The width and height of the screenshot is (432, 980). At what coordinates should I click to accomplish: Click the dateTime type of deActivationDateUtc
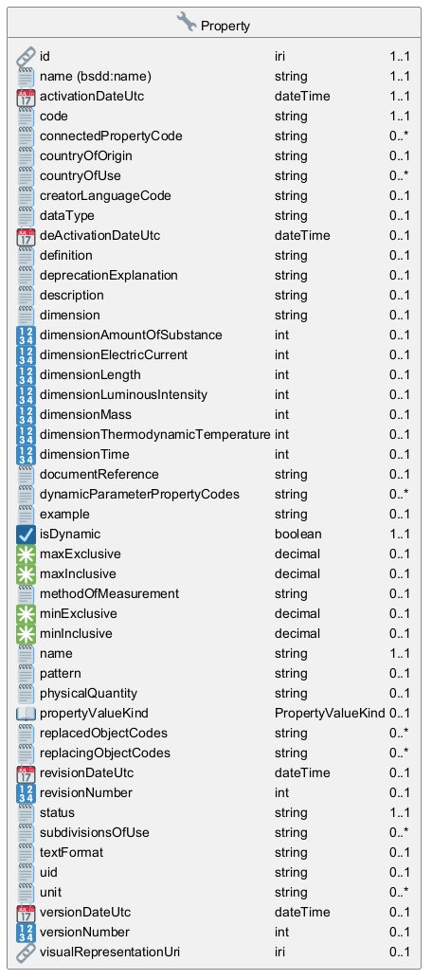click(302, 236)
